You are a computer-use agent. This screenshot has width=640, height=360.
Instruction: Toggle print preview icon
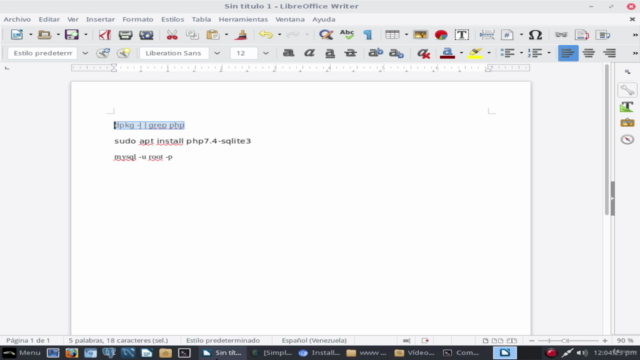click(146, 35)
